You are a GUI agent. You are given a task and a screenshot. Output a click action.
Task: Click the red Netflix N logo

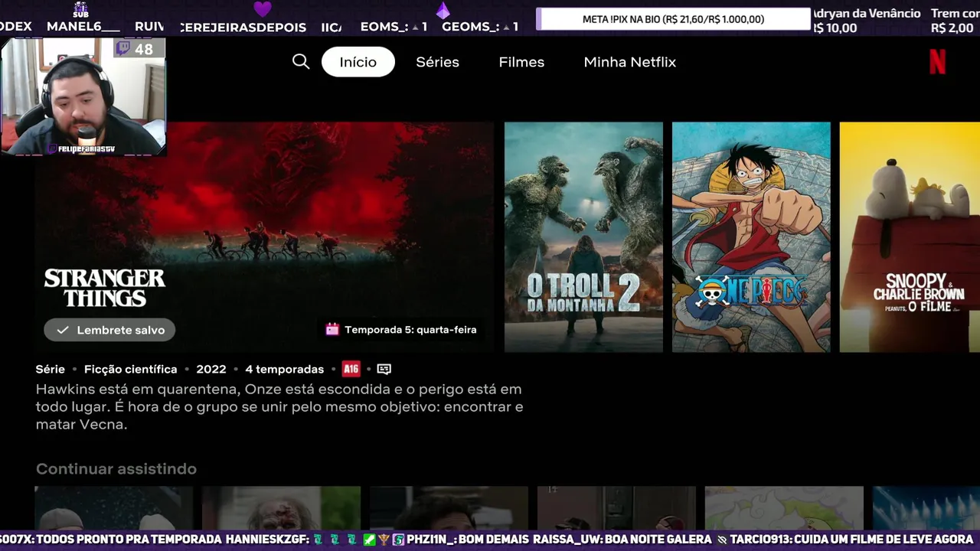(x=937, y=62)
